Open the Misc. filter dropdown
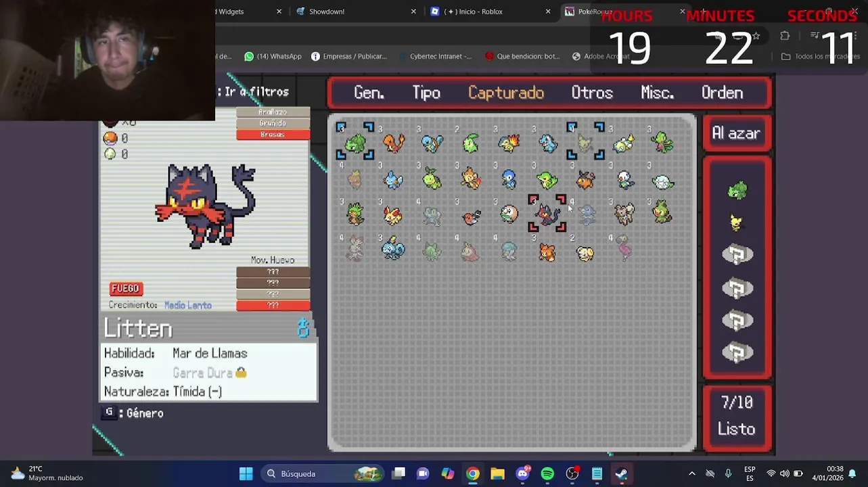The image size is (868, 487). tap(658, 93)
